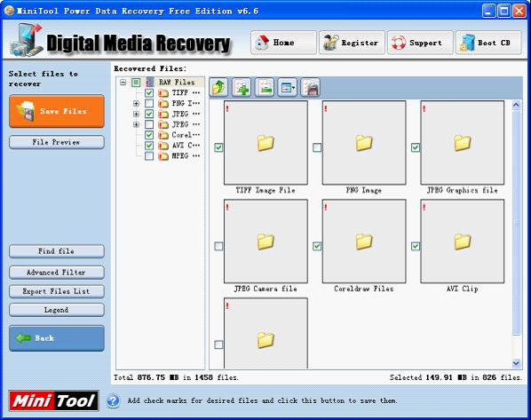531x420 pixels.
Task: Uncheck the AVI Clip thumbnail checkbox
Action: 416,246
